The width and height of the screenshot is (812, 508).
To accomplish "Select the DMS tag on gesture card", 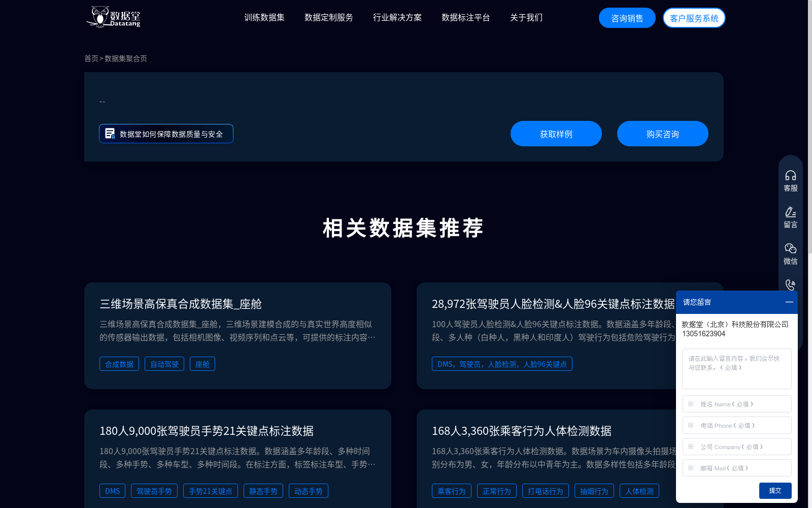I will tap(113, 491).
